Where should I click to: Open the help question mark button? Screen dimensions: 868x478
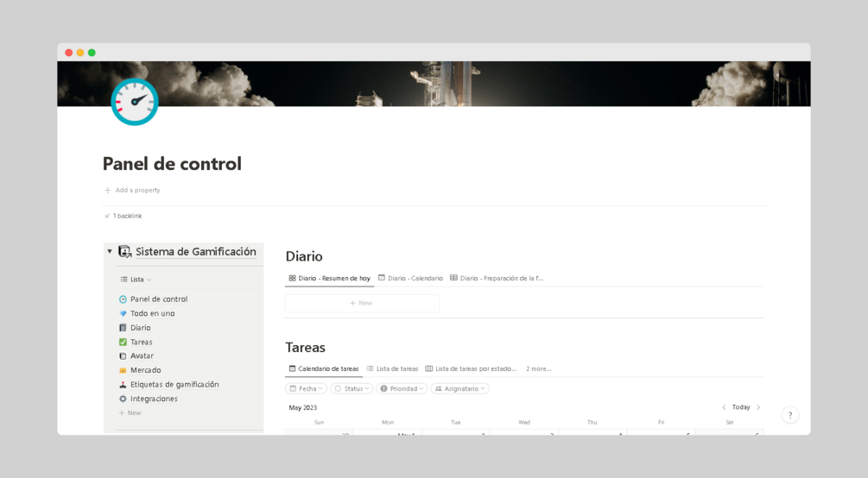tap(790, 415)
